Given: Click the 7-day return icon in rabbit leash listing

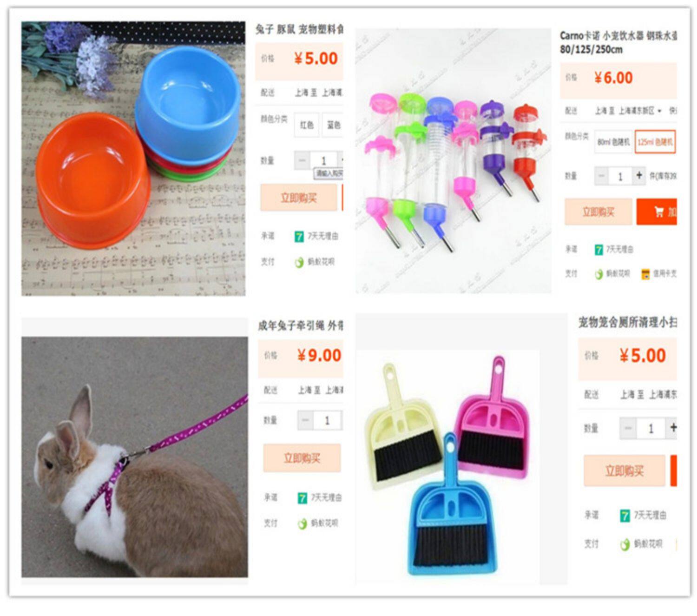Looking at the screenshot, I should (302, 498).
